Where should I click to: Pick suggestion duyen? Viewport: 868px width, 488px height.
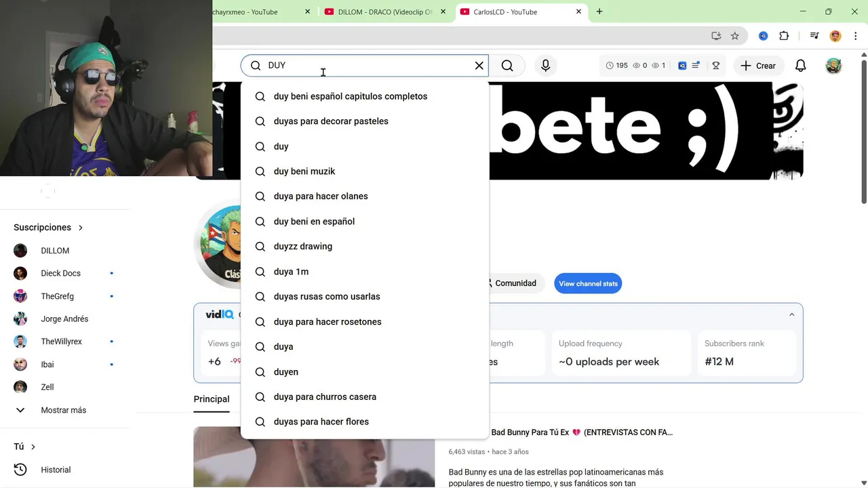[365, 372]
